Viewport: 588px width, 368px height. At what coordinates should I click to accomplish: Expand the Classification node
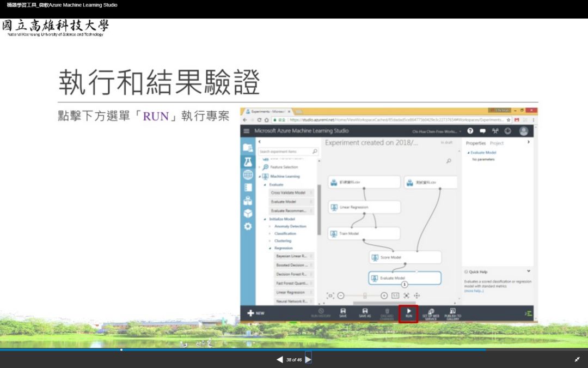coord(269,233)
